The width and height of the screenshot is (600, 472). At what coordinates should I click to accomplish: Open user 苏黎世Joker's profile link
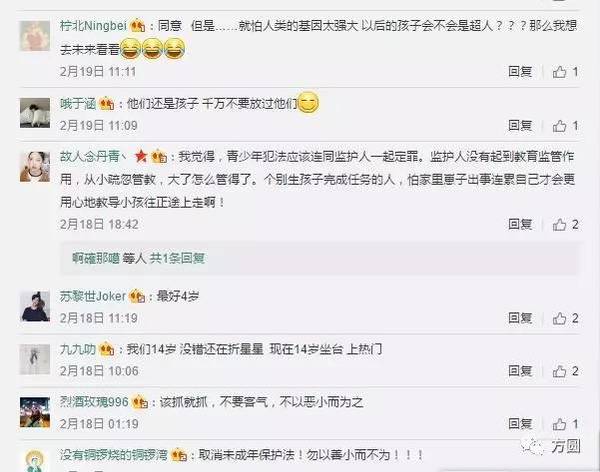[x=93, y=296]
